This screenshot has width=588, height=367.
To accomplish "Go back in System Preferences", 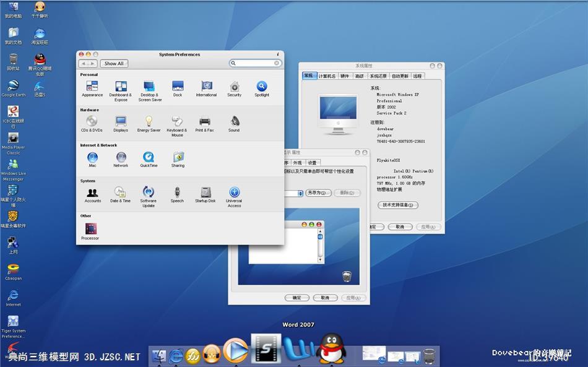I will tap(84, 64).
